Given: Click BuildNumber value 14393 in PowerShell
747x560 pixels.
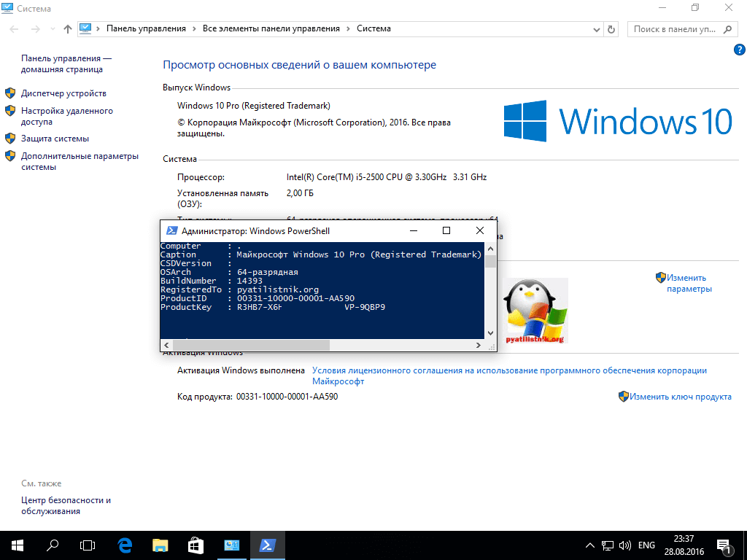Looking at the screenshot, I should click(249, 281).
